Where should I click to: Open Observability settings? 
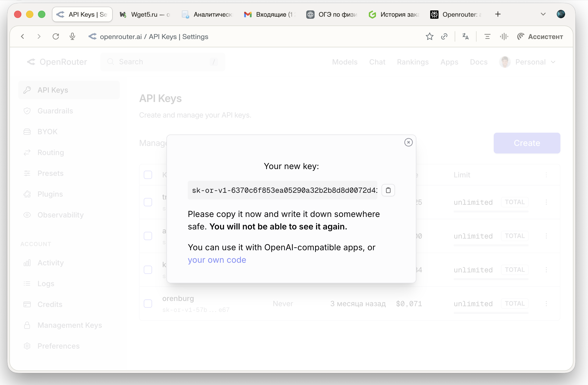click(69, 215)
